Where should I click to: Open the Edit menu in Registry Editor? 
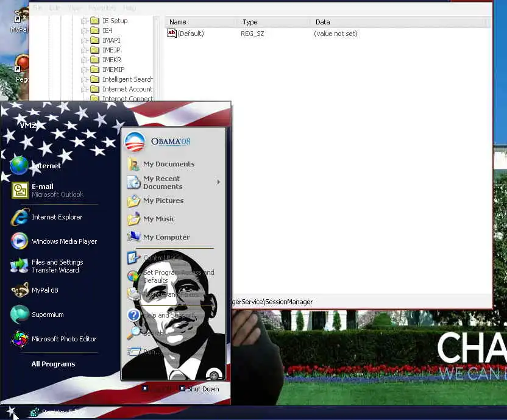tap(55, 7)
